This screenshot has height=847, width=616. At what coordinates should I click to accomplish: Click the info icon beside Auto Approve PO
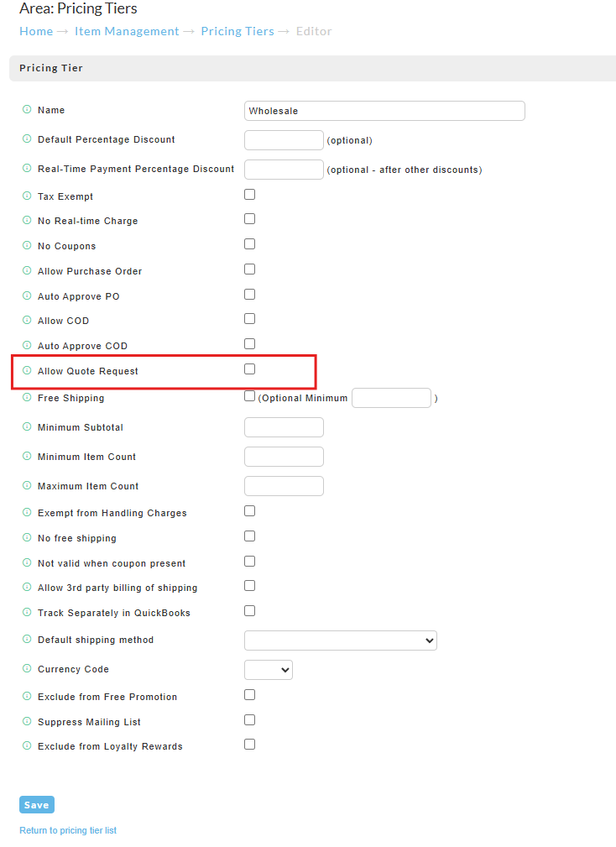click(x=27, y=295)
